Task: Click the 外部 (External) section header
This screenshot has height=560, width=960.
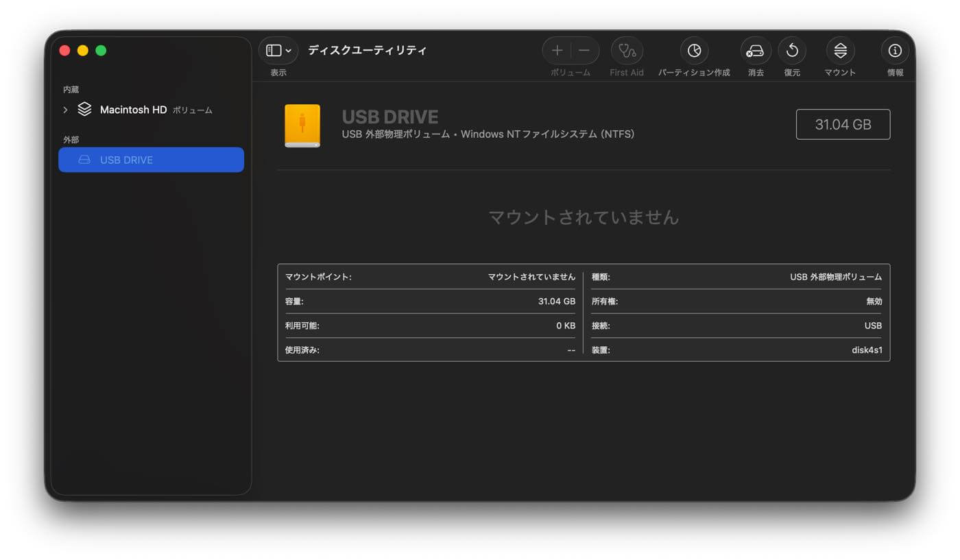Action: tap(70, 139)
